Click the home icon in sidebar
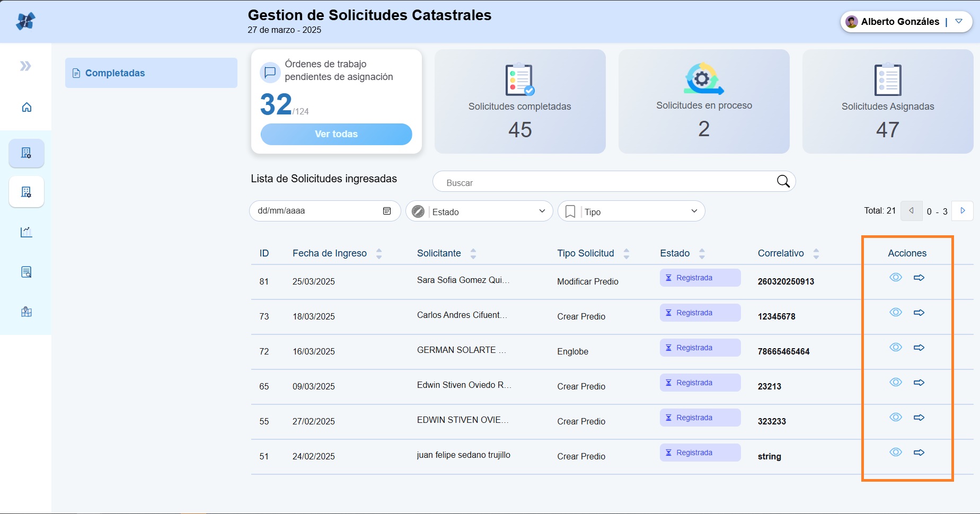The image size is (980, 514). (x=27, y=108)
